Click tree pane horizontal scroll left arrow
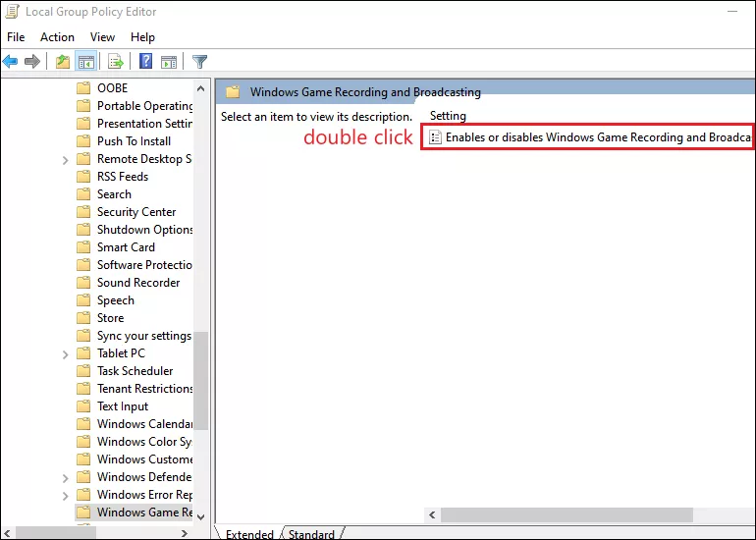The width and height of the screenshot is (756, 540). [7, 533]
